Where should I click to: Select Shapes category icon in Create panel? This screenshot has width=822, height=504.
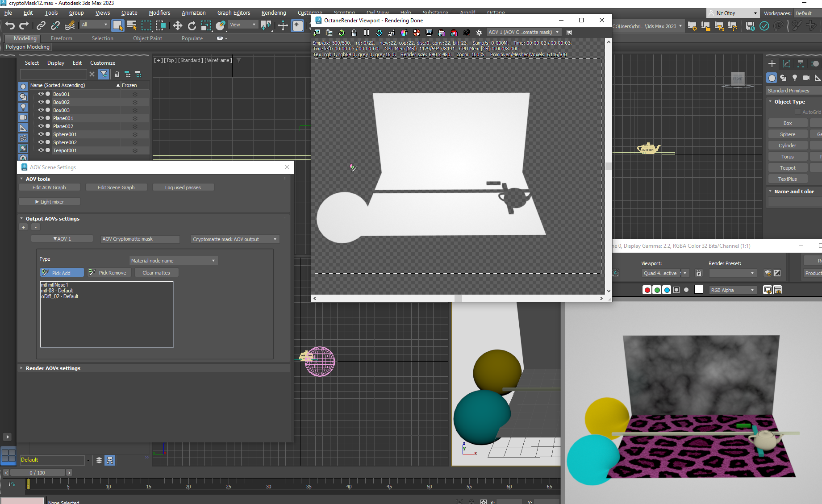[783, 78]
